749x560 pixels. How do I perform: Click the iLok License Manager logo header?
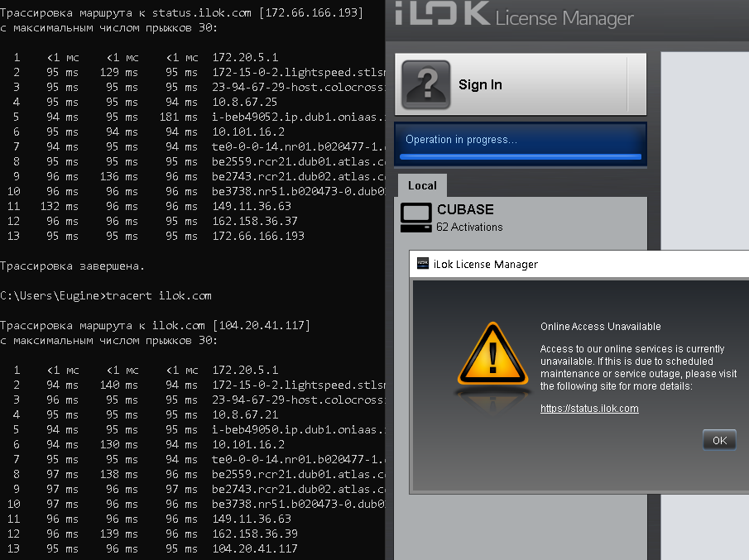click(x=514, y=14)
